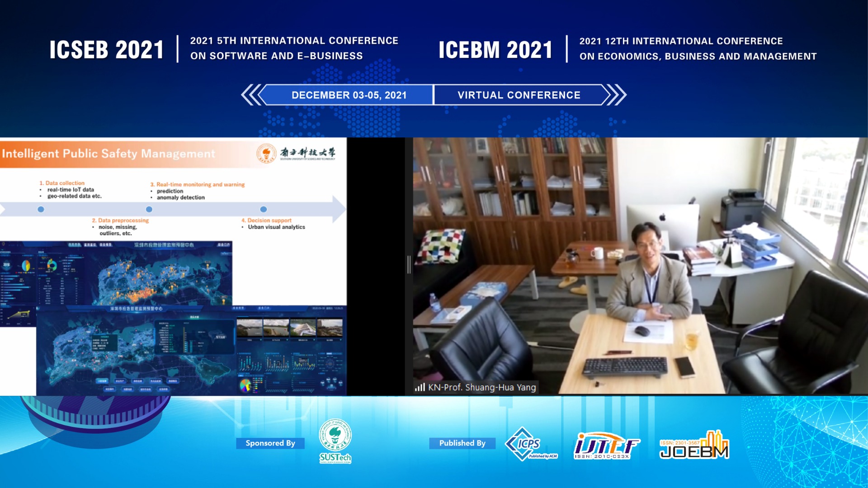Click the university emblem on slide header
The width and height of the screenshot is (868, 488).
(x=266, y=154)
